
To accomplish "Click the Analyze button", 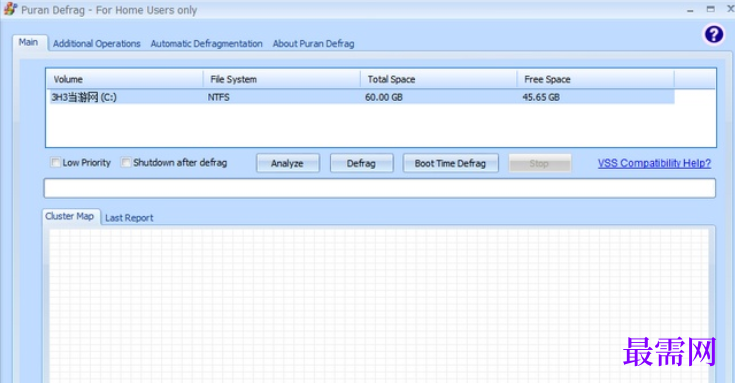I will click(x=287, y=163).
